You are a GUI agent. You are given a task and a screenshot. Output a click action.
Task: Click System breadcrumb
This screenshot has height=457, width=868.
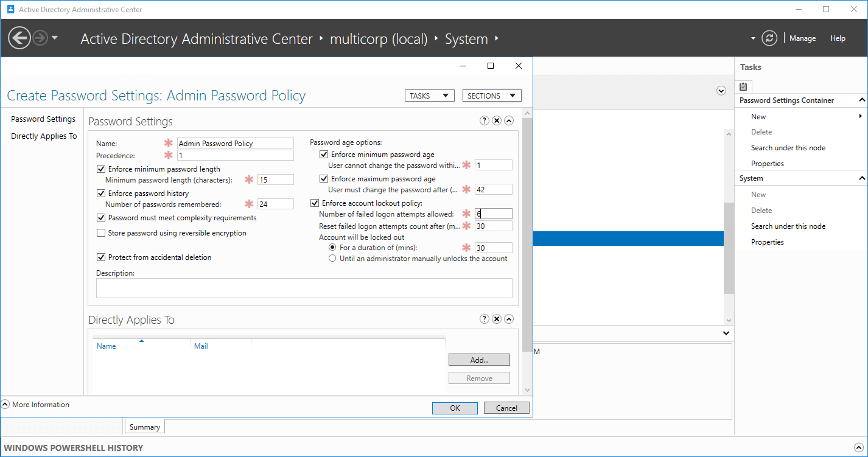coord(466,39)
